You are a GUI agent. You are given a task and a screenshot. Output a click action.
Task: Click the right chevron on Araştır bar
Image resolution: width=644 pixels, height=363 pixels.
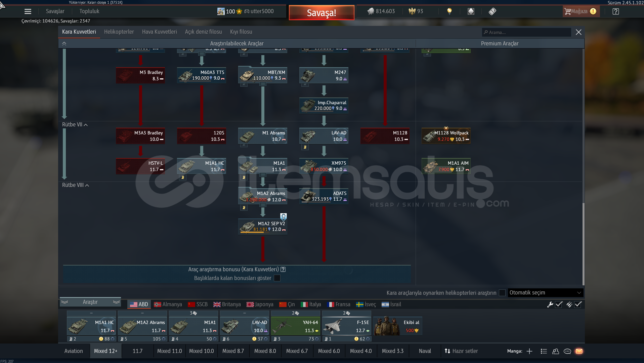116,302
